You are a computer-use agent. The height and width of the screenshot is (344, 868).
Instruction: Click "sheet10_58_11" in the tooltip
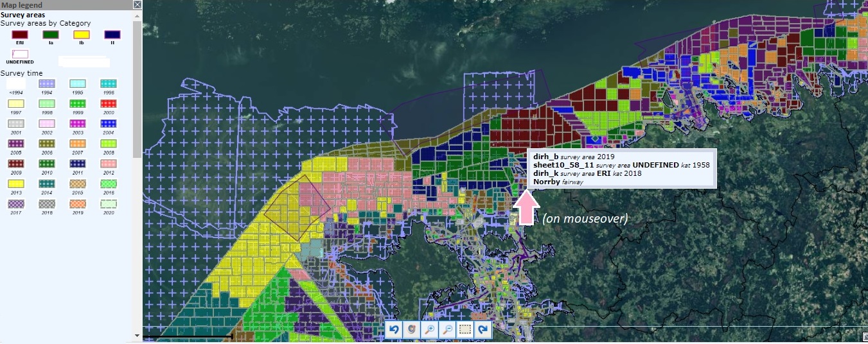(564, 165)
